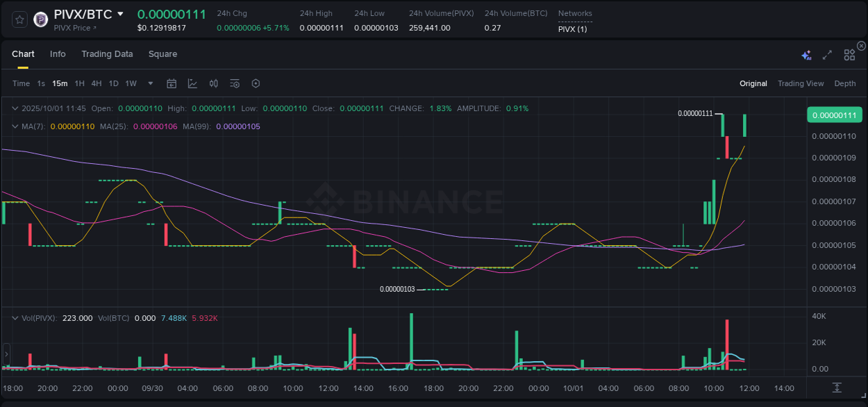868x407 pixels.
Task: Open the indicator list settings icon
Action: 234,83
